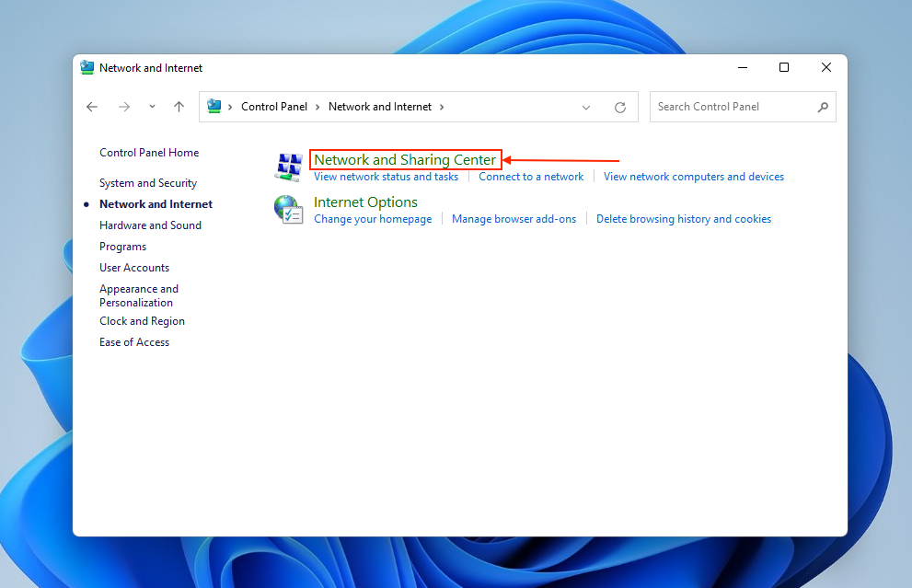
Task: Open Connect to a network
Action: point(531,176)
